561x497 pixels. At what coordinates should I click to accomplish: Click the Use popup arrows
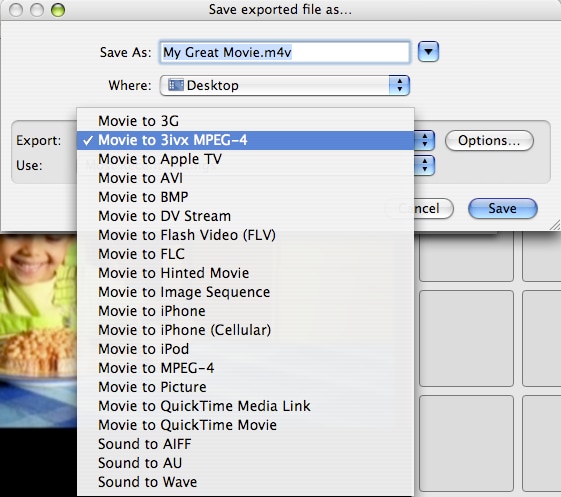point(425,165)
